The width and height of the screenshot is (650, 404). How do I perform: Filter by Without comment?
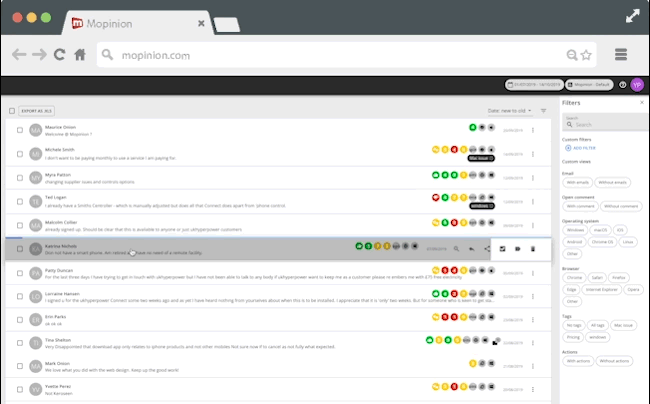621,206
